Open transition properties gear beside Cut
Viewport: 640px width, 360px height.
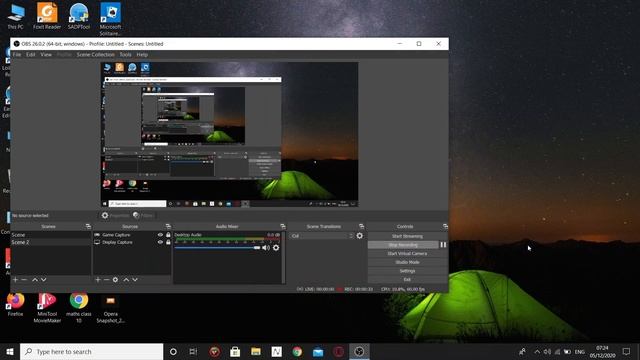360,236
